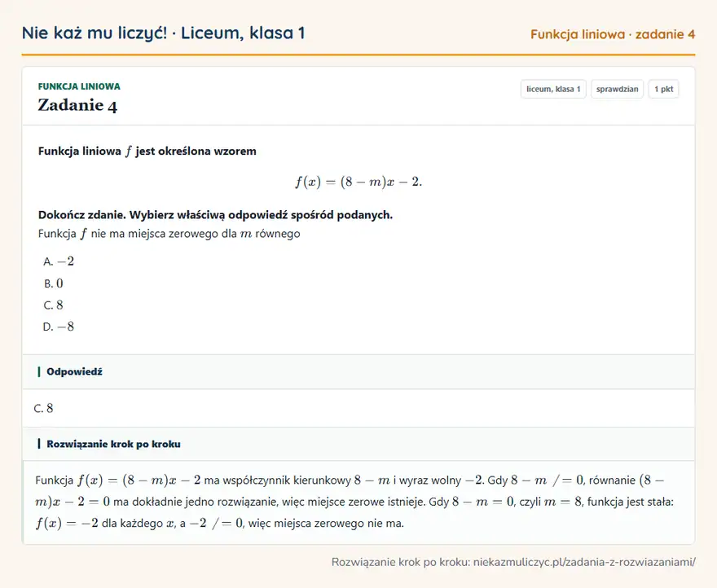Select answer option B. 0
The image size is (717, 588).
click(54, 283)
